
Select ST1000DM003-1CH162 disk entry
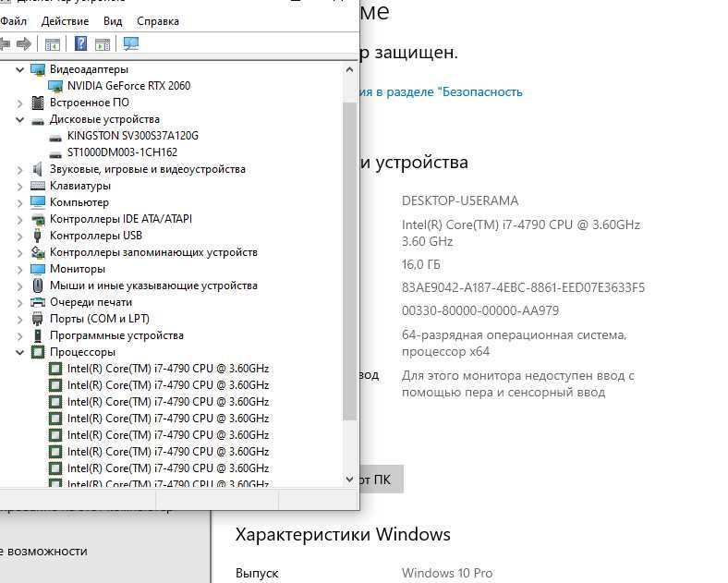[x=122, y=152]
